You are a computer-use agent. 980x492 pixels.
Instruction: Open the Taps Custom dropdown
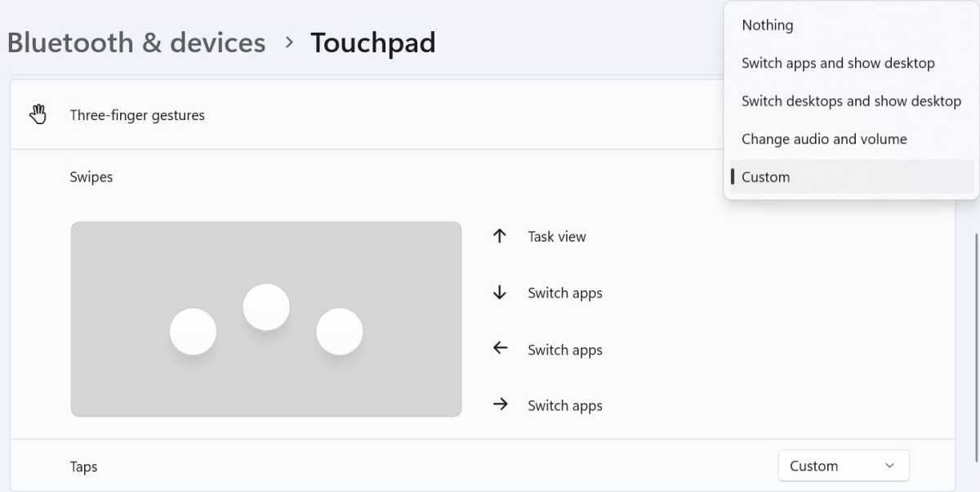[x=843, y=466]
